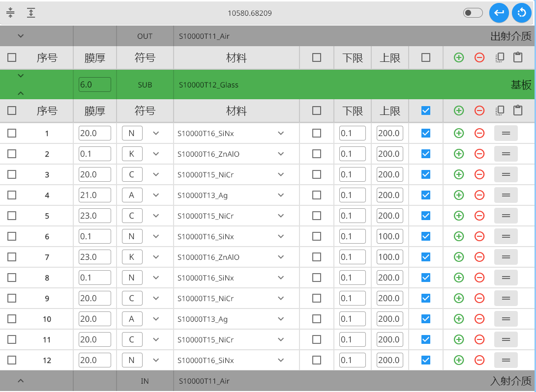Grab the drag handle for row 7
536x392 pixels.
click(x=506, y=257)
